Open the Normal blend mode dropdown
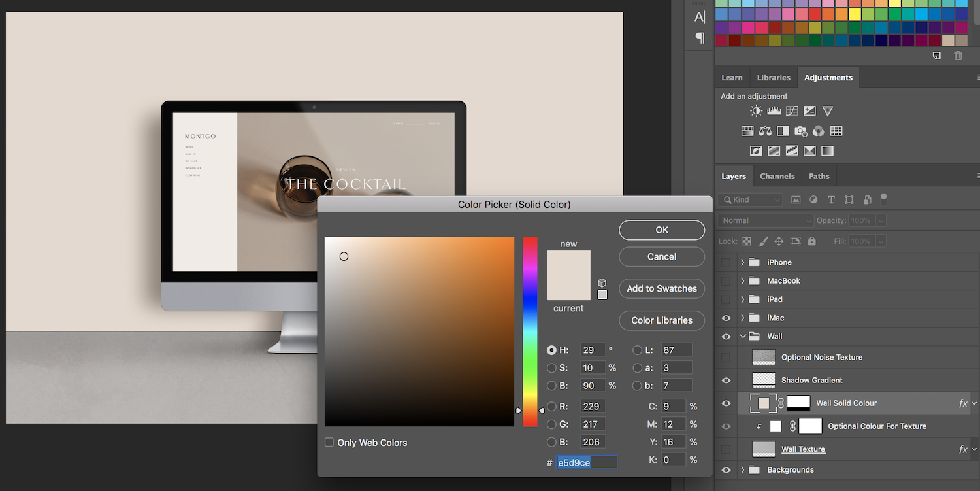980x491 pixels. click(765, 220)
